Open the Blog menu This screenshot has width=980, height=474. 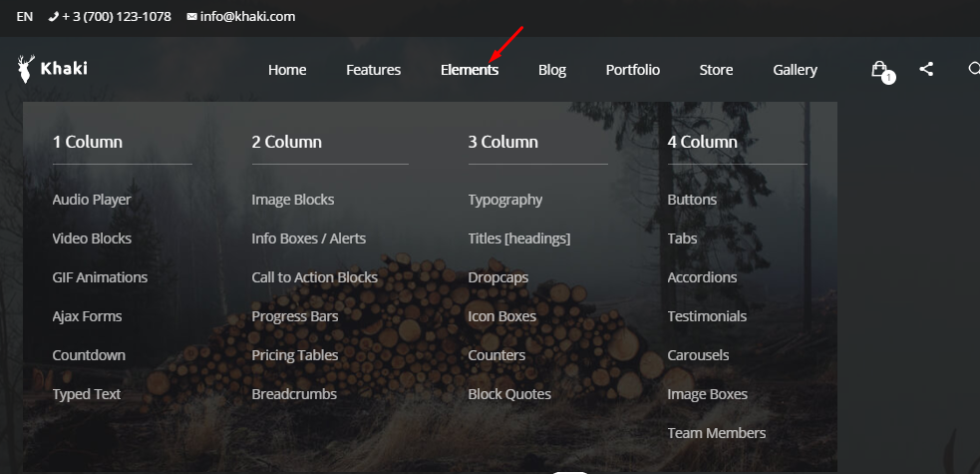[x=552, y=70]
